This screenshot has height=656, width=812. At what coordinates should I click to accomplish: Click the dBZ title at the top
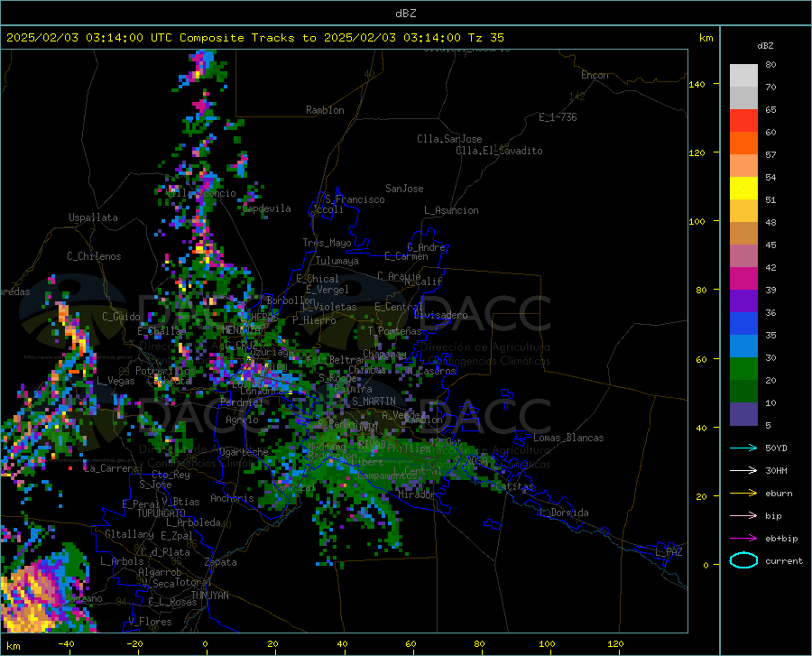coord(405,14)
